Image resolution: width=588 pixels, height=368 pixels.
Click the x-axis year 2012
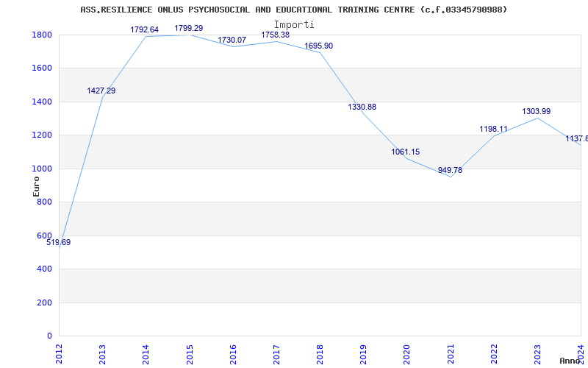[x=60, y=354]
